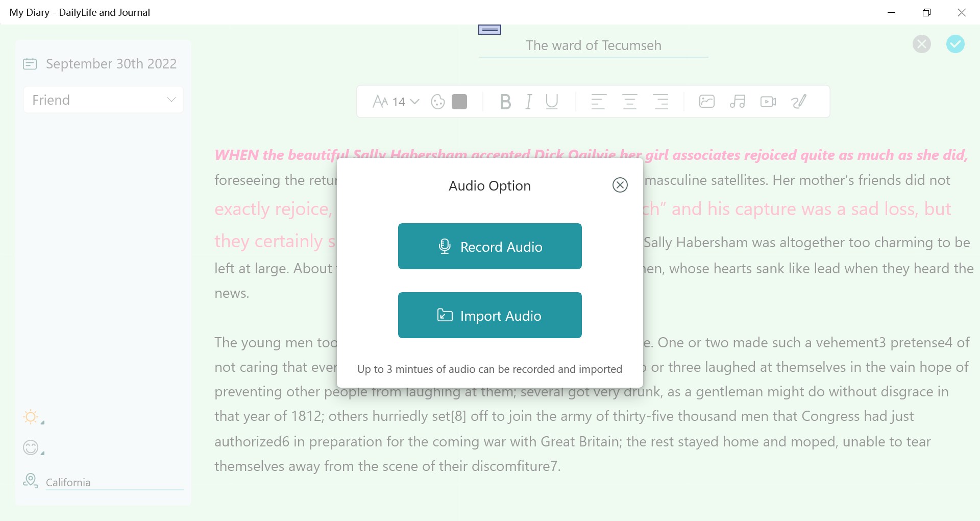Toggle italic formatting

click(529, 102)
